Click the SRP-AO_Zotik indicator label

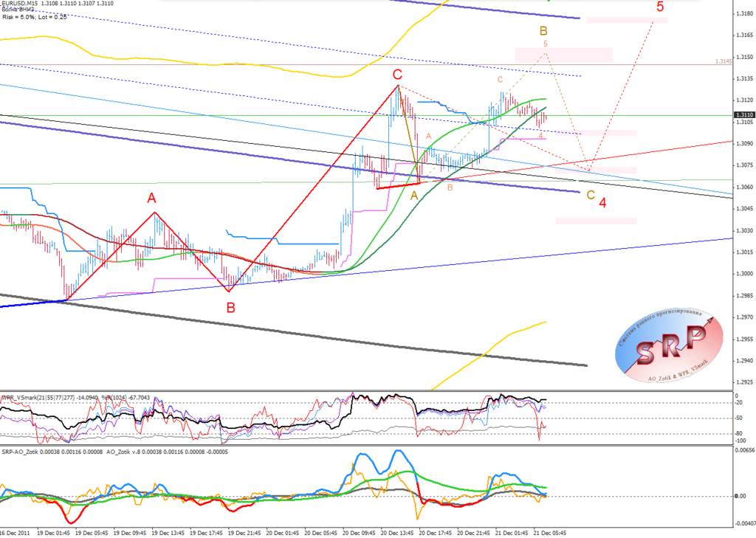21,452
